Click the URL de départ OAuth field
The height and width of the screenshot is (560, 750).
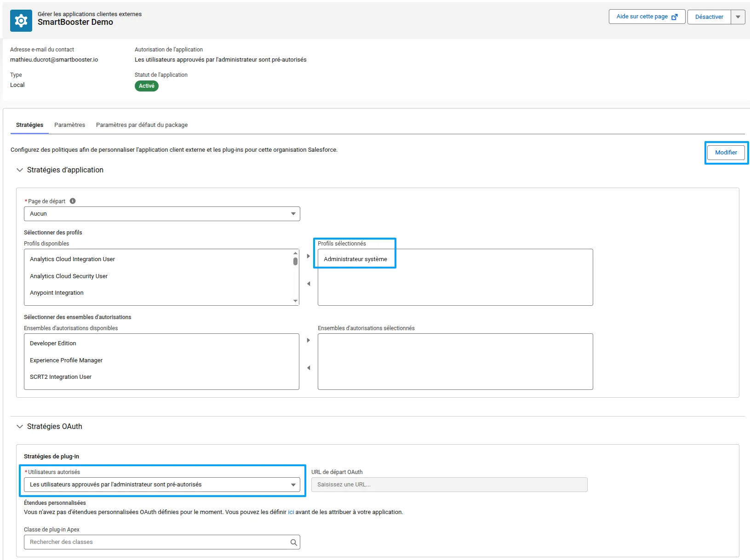pos(449,485)
